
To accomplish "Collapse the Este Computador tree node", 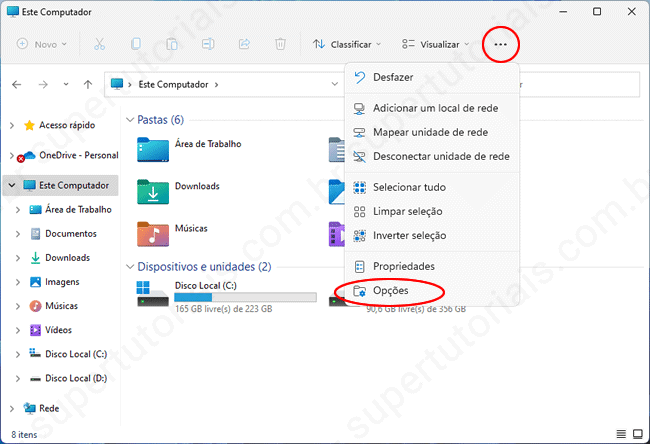I will [11, 186].
